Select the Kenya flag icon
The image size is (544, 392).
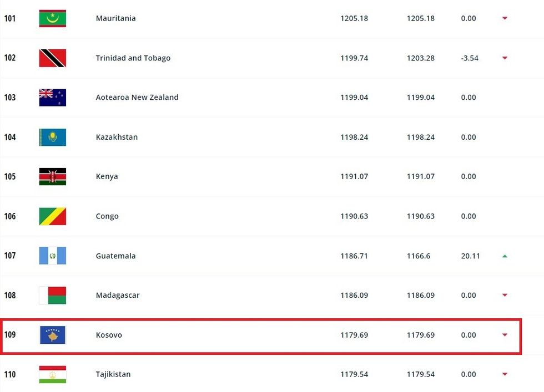click(x=53, y=177)
